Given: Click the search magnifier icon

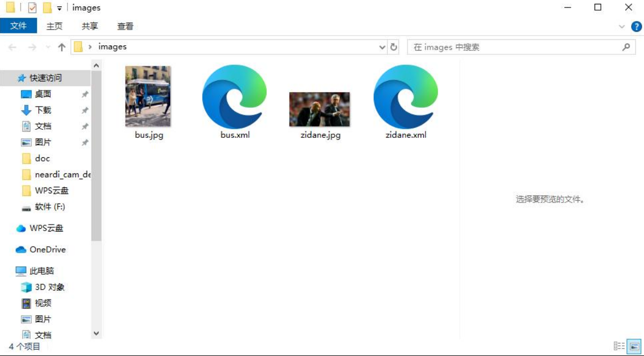Looking at the screenshot, I should [x=626, y=47].
